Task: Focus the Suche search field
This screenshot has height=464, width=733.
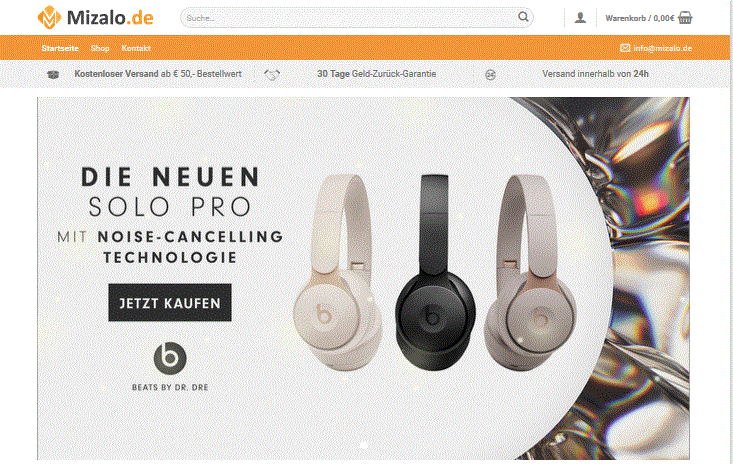Action: [x=357, y=18]
